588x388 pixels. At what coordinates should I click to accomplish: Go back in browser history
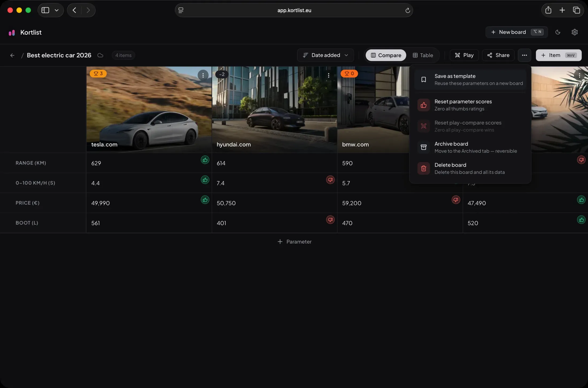74,10
